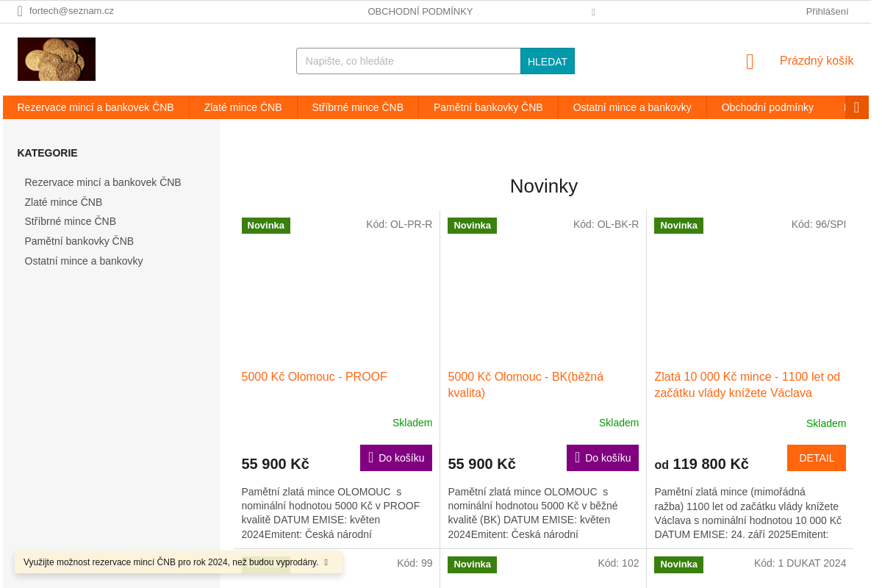This screenshot has width=882, height=588.
Task: Open product title 5000 Kč Olomouc - PROOF
Action: coord(314,377)
